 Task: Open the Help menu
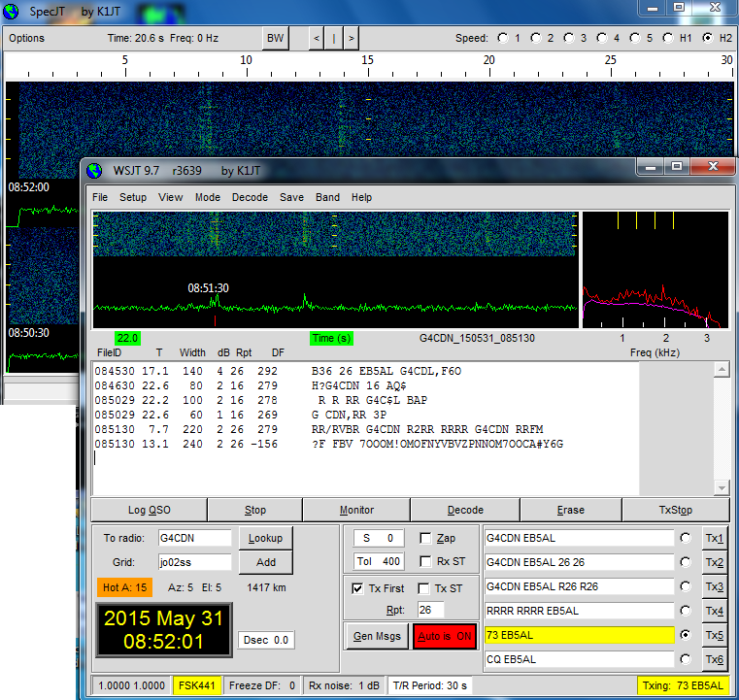point(361,197)
